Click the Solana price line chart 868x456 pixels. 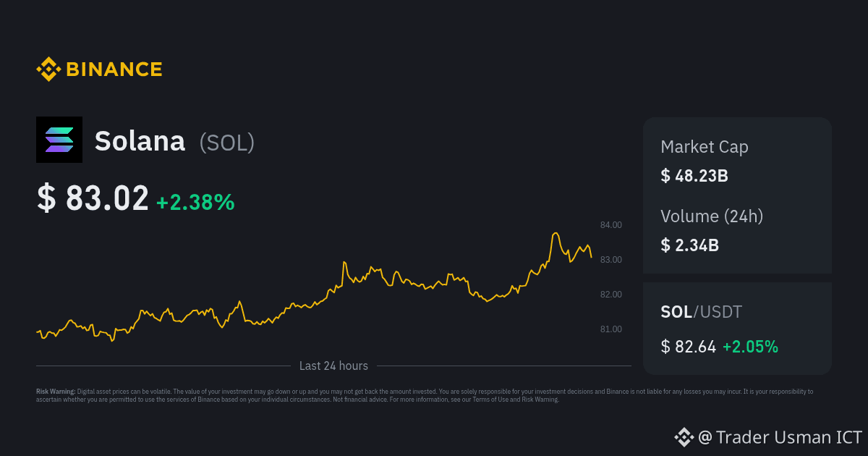pos(314,287)
